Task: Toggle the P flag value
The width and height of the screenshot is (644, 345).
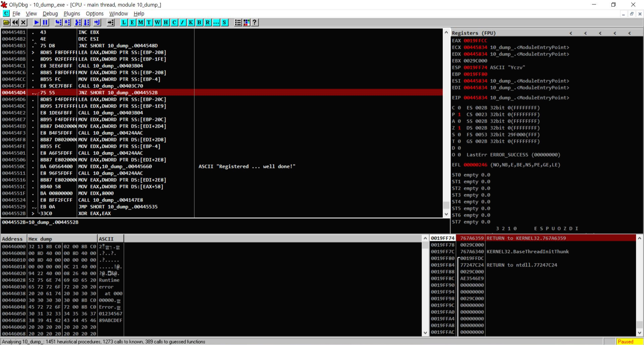Action: pos(459,114)
